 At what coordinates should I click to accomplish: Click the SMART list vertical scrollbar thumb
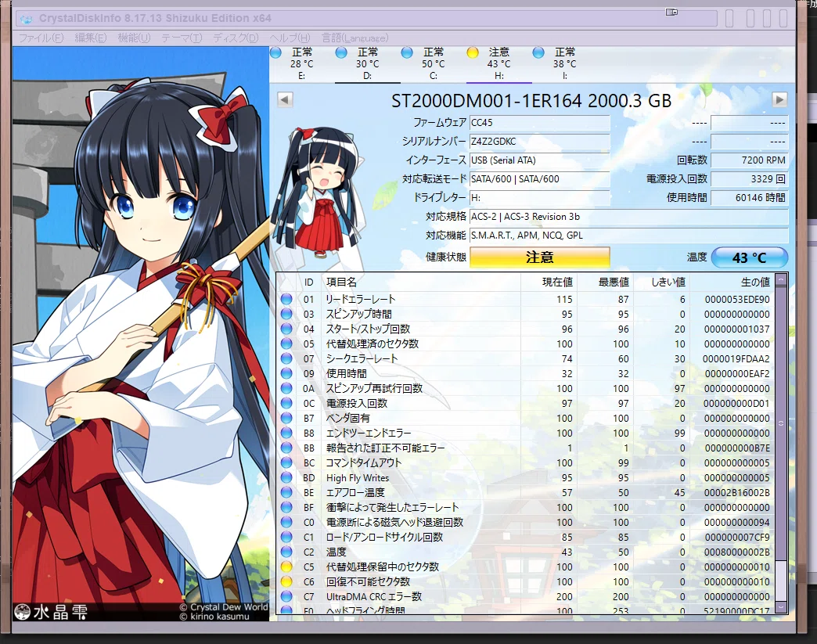(780, 423)
